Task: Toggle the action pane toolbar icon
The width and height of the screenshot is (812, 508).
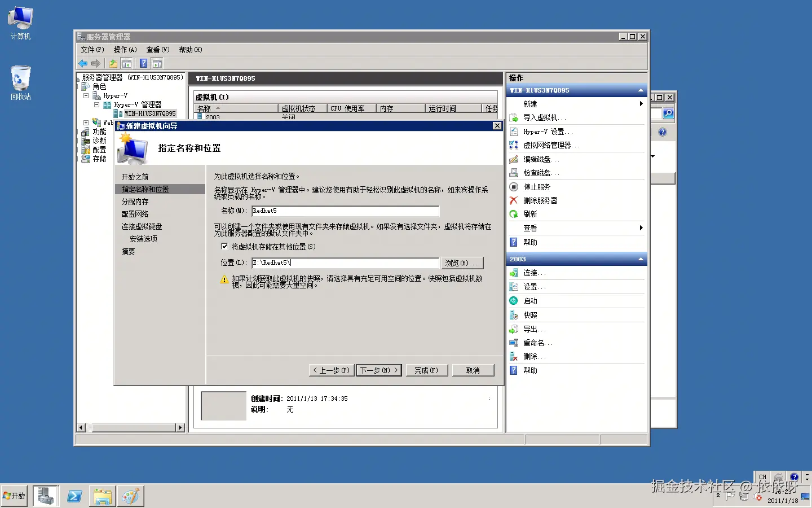Action: click(x=157, y=63)
